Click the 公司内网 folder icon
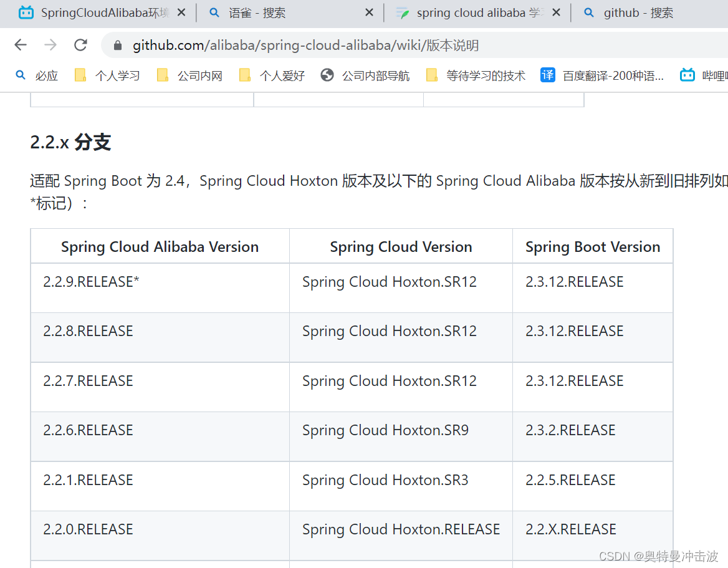Image resolution: width=728 pixels, height=568 pixels. pos(163,75)
